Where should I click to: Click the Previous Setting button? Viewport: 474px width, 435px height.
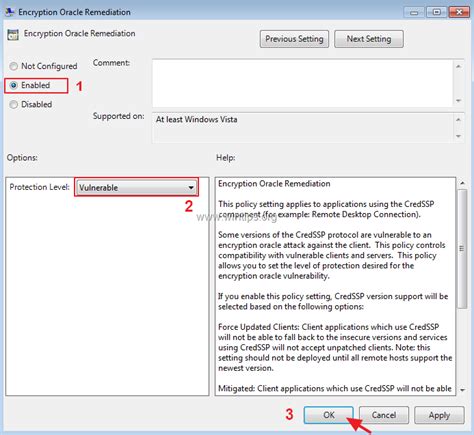coord(294,39)
